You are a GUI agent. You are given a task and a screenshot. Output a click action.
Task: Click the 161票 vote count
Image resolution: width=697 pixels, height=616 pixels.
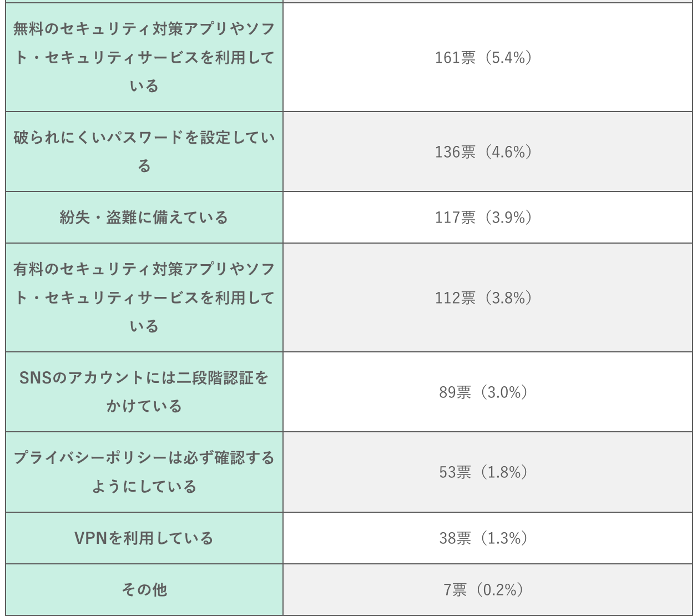coord(455,58)
